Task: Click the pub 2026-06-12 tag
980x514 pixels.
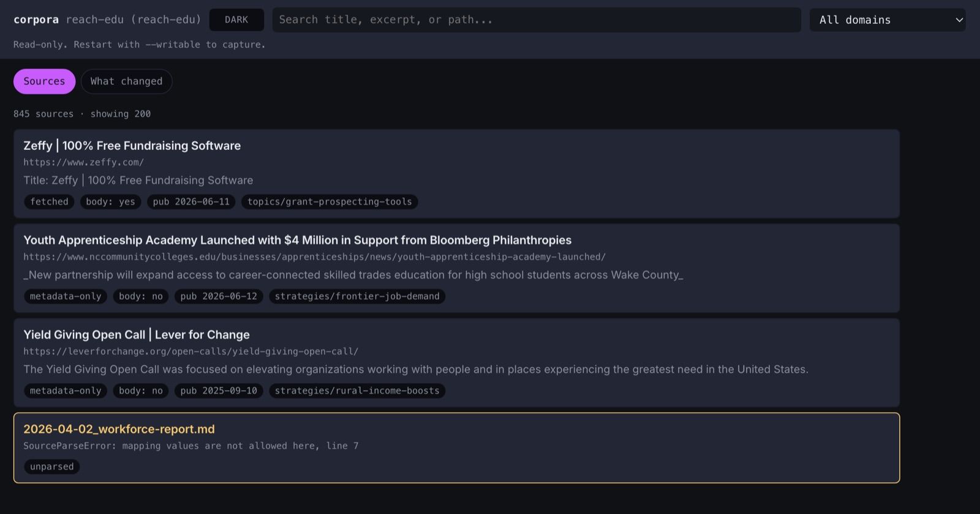Action: [x=219, y=296]
